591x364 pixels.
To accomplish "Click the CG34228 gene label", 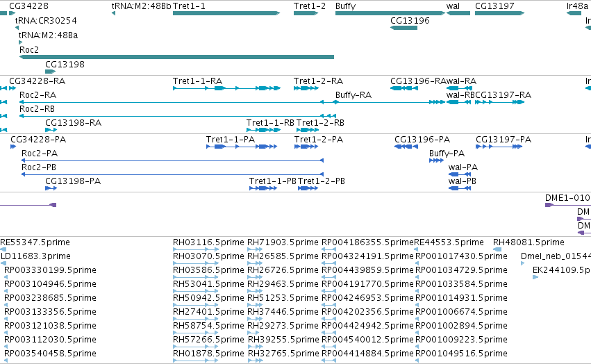I will click(28, 6).
